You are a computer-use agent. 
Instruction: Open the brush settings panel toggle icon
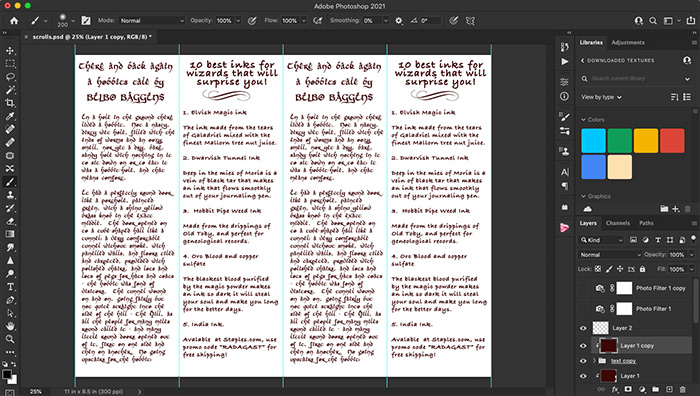coord(86,21)
